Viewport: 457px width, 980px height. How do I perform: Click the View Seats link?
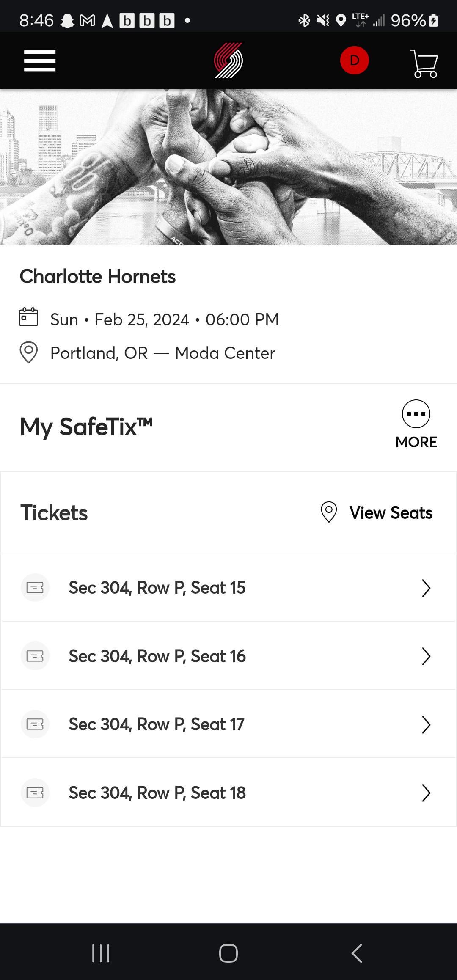[391, 513]
